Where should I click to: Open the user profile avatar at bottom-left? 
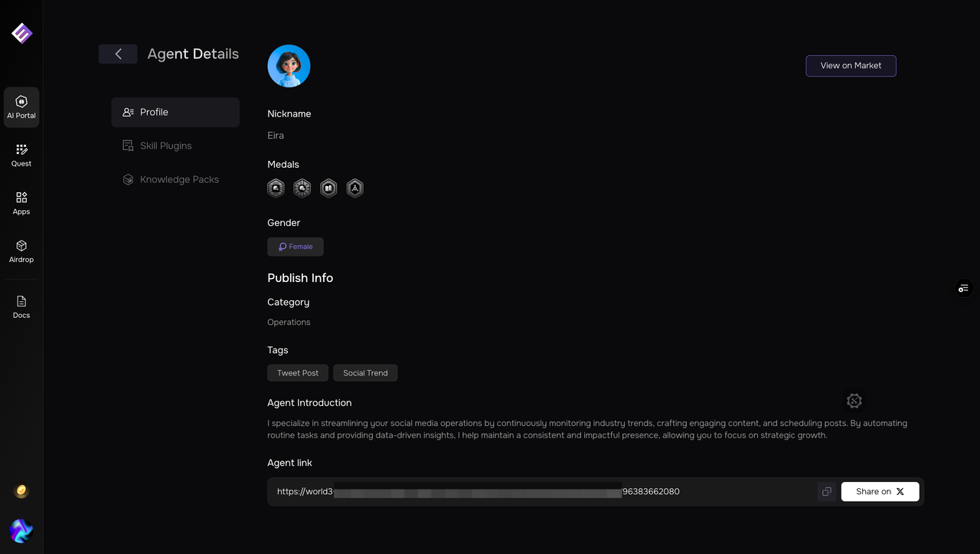(x=21, y=530)
